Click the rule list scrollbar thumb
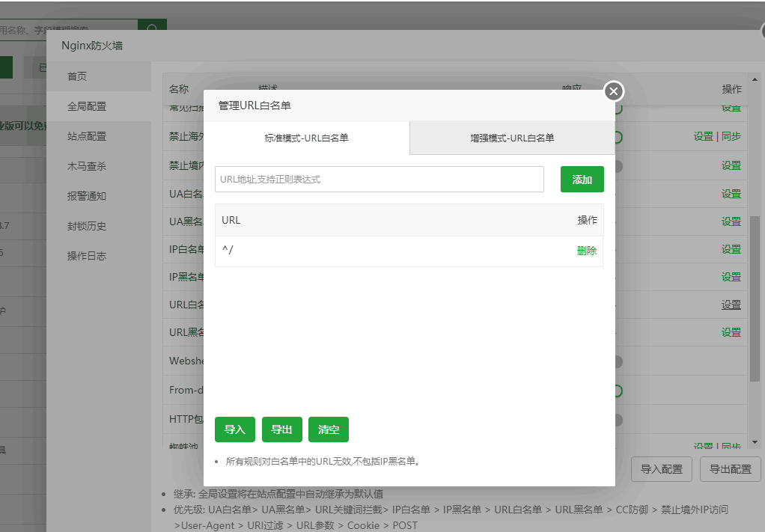 pos(755,299)
